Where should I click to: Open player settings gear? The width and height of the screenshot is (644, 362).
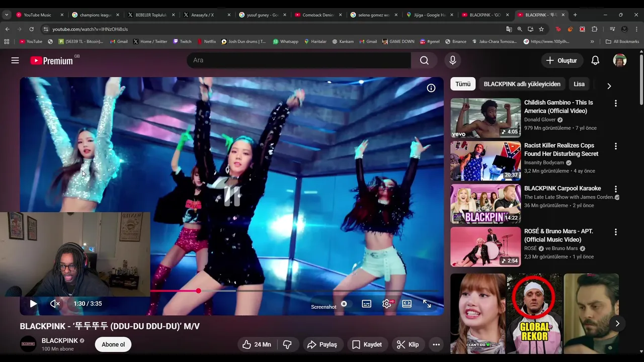point(387,304)
